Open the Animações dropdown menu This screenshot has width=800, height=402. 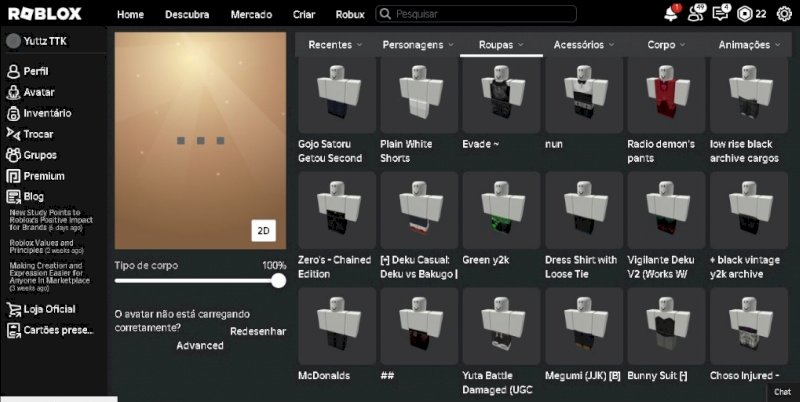[750, 45]
